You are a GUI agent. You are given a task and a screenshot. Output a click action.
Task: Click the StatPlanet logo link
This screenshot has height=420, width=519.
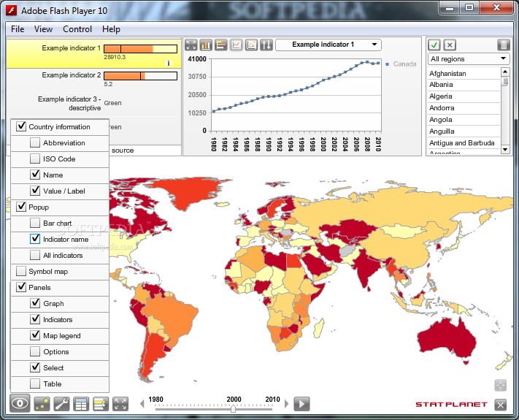coord(451,405)
